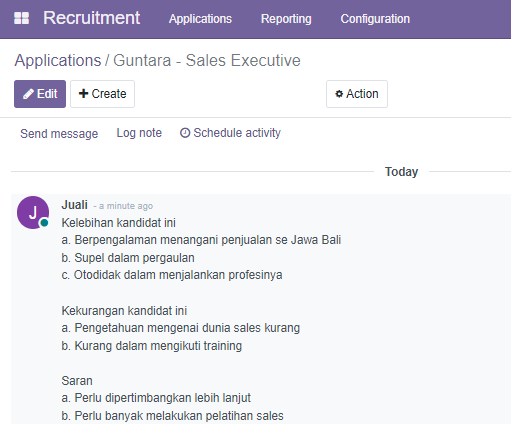Select Log note option

139,133
